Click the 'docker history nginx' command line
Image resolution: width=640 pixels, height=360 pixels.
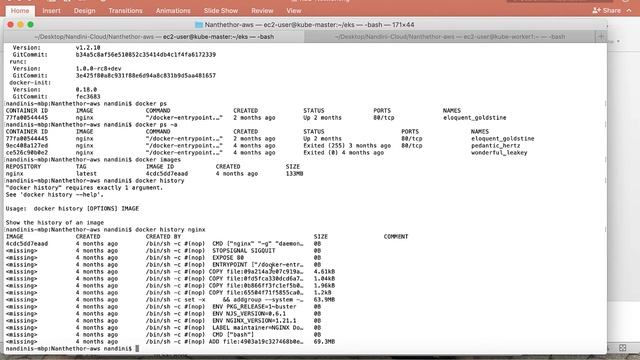pyautogui.click(x=105, y=230)
